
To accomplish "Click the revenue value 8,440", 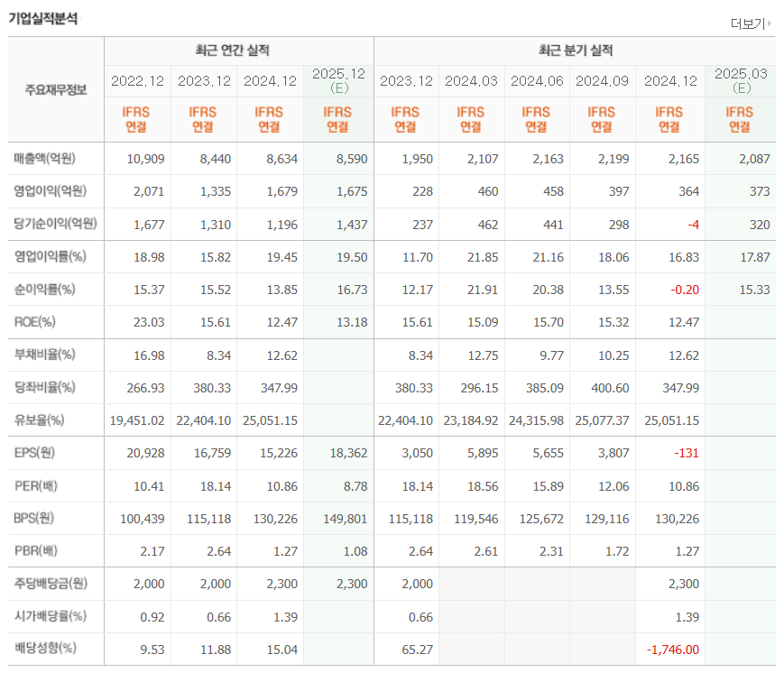I will tap(216, 159).
